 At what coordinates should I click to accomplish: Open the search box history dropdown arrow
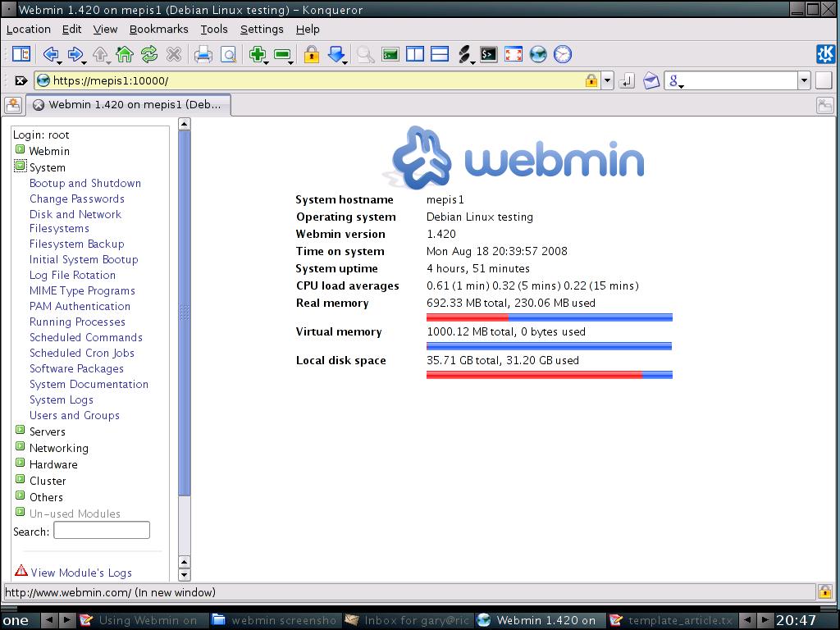pos(804,81)
